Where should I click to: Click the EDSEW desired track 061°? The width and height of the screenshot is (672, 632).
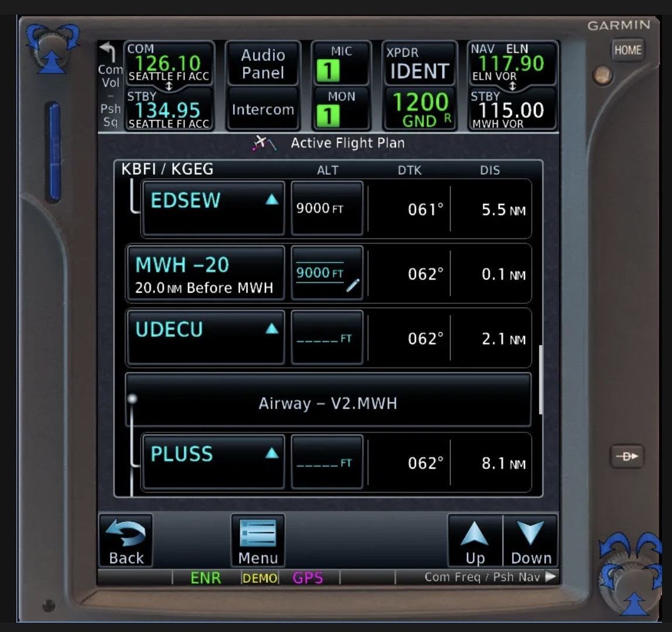(x=425, y=210)
